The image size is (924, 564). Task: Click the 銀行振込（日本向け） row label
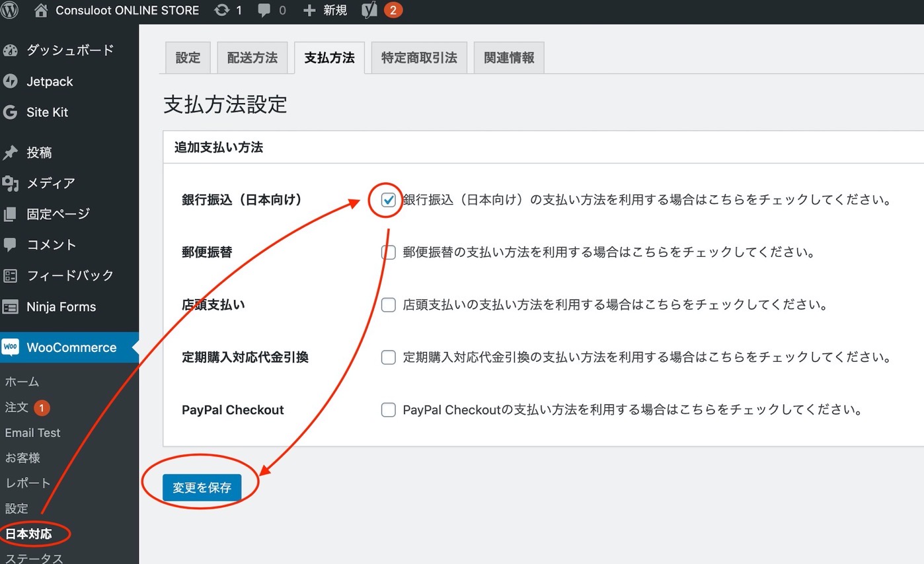pyautogui.click(x=241, y=200)
